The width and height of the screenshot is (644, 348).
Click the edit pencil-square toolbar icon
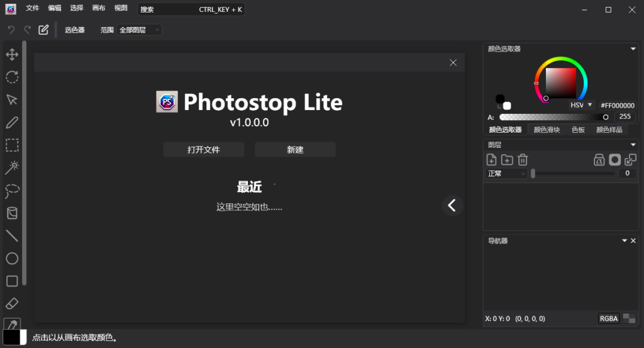pos(43,30)
